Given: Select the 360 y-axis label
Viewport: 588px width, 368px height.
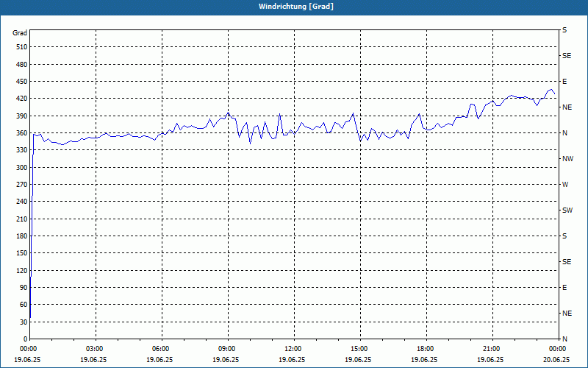Looking at the screenshot, I should pos(22,133).
